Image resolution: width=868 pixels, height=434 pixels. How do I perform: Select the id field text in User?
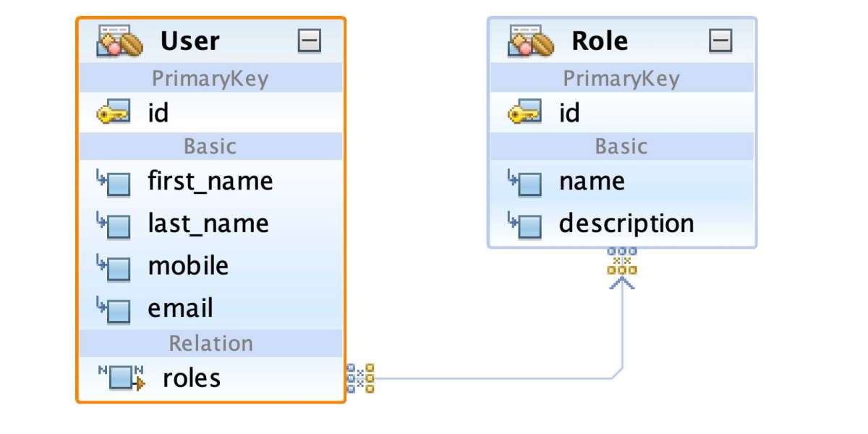pyautogui.click(x=158, y=113)
